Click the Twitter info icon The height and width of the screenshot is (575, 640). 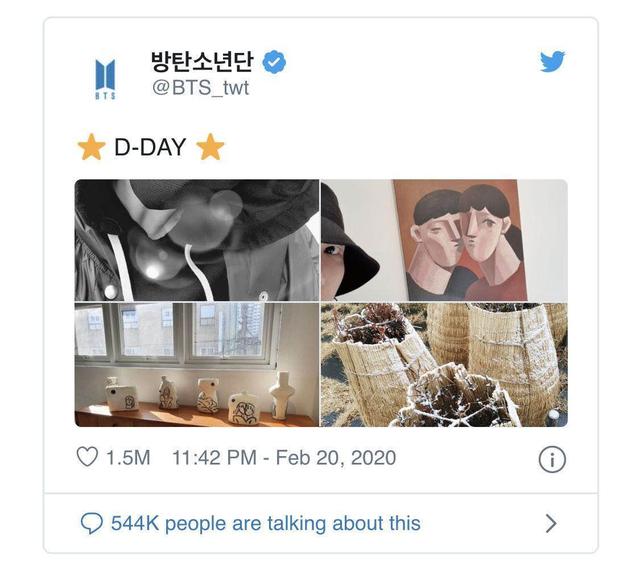pos(552,459)
